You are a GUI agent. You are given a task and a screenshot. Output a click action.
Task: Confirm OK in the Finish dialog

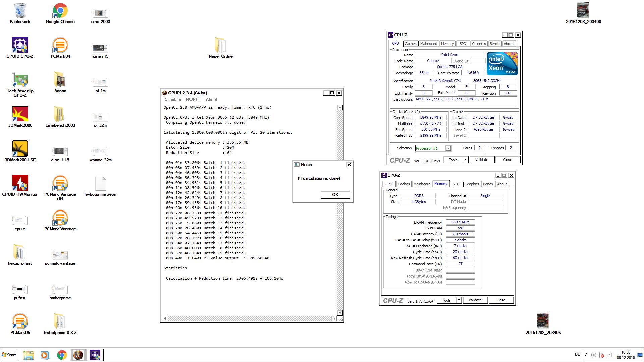335,195
